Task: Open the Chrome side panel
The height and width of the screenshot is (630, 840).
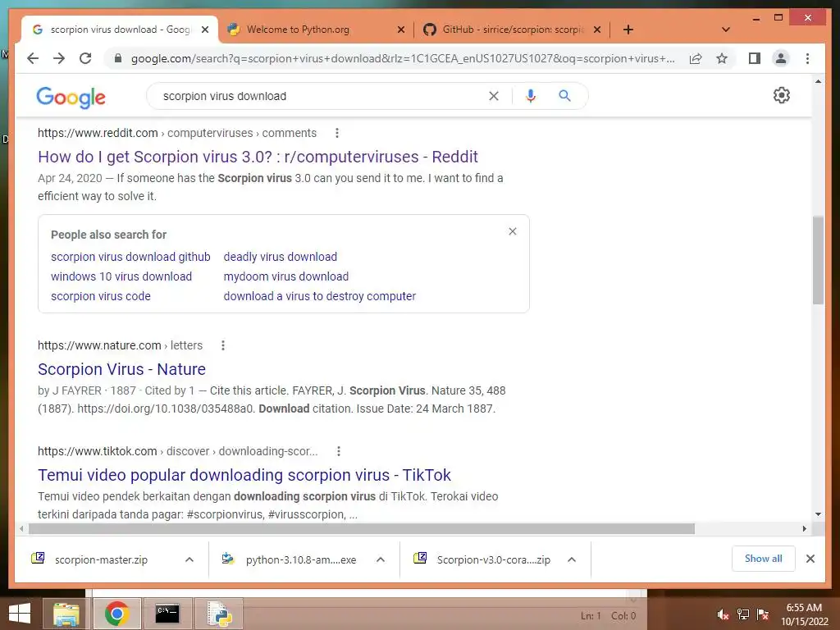Action: click(755, 58)
